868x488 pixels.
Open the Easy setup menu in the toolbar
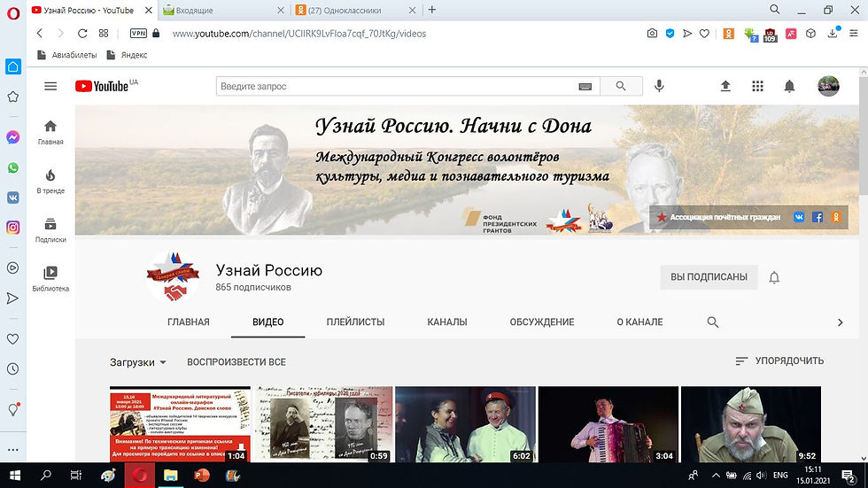point(854,33)
